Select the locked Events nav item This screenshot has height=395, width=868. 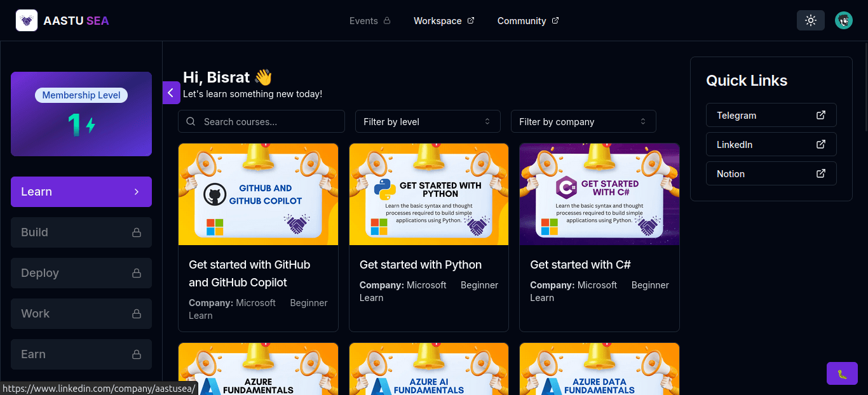point(370,20)
